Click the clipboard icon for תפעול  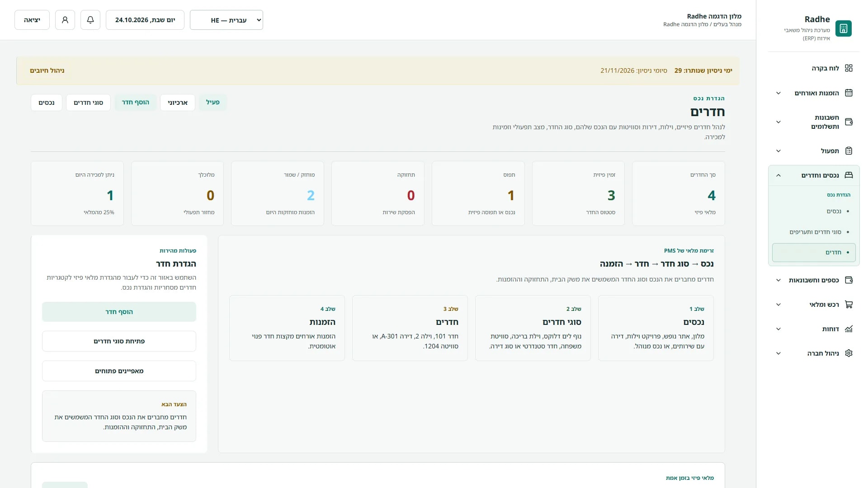click(849, 151)
